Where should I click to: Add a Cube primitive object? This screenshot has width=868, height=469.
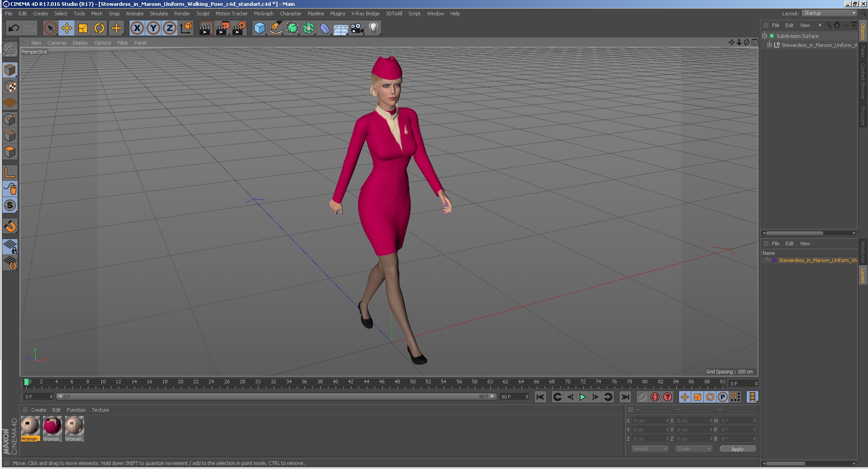(259, 28)
